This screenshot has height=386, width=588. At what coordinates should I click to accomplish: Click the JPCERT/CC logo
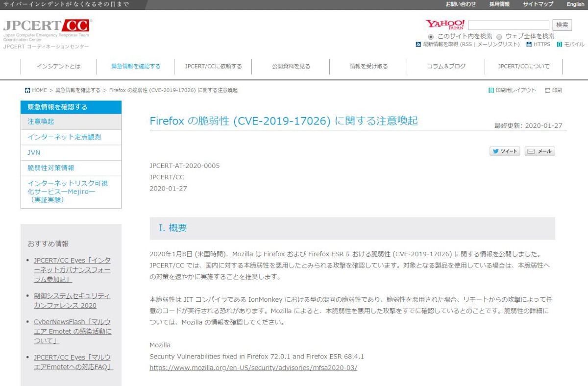coord(47,33)
